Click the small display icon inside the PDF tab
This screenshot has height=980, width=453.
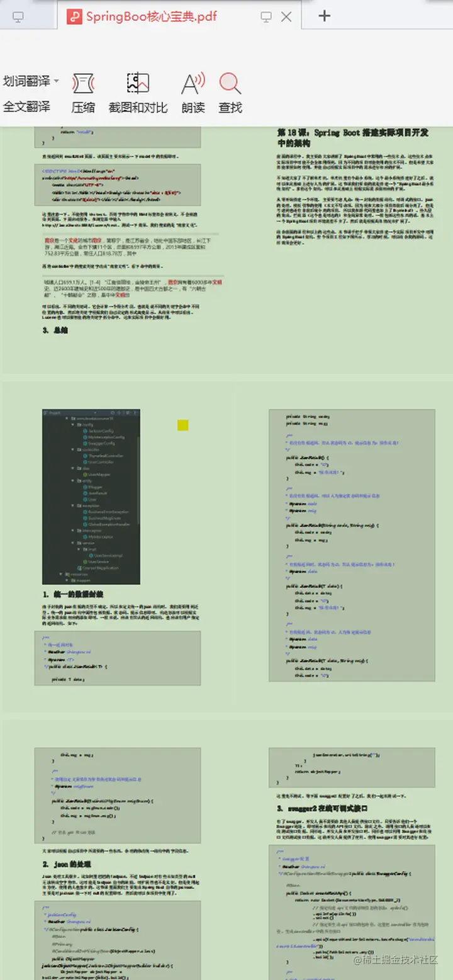tap(266, 17)
